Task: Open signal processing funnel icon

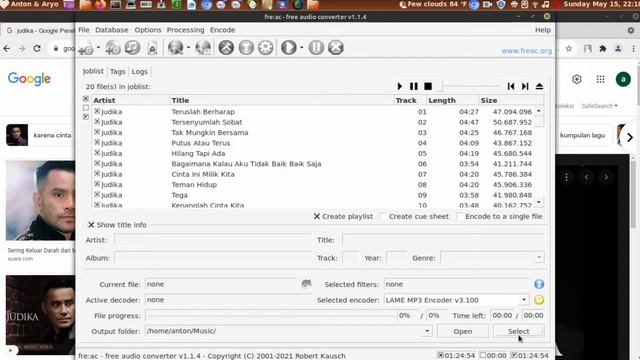Action: pos(246,48)
